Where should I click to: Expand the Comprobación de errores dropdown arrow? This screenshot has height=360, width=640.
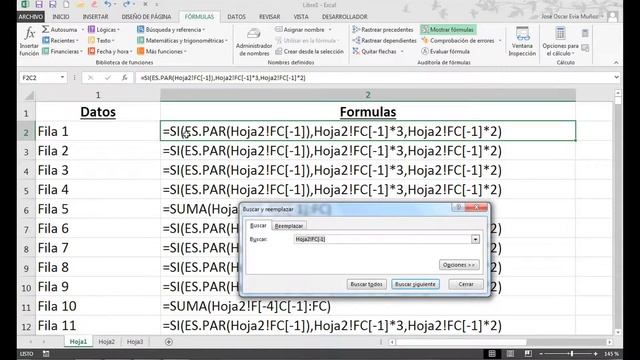[500, 41]
